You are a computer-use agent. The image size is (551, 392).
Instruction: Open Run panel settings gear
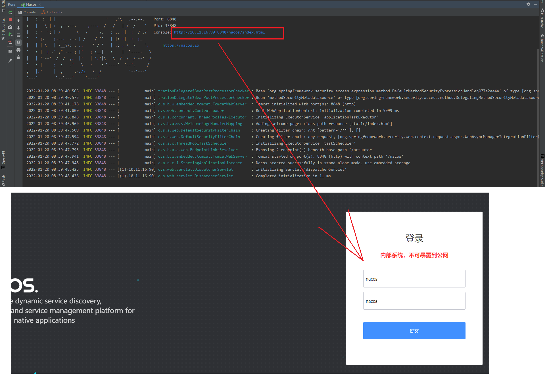pos(528,4)
